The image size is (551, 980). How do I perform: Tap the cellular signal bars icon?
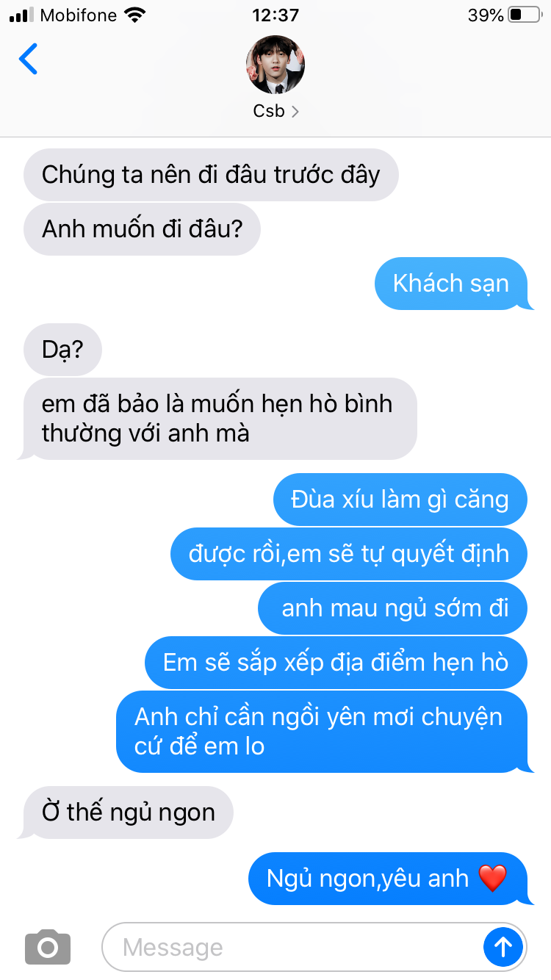[x=21, y=15]
